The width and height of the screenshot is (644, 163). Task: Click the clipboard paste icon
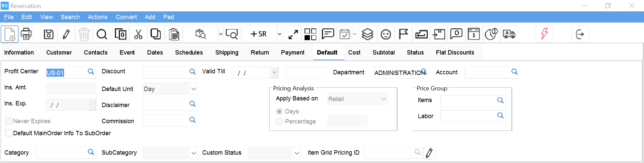pyautogui.click(x=174, y=34)
